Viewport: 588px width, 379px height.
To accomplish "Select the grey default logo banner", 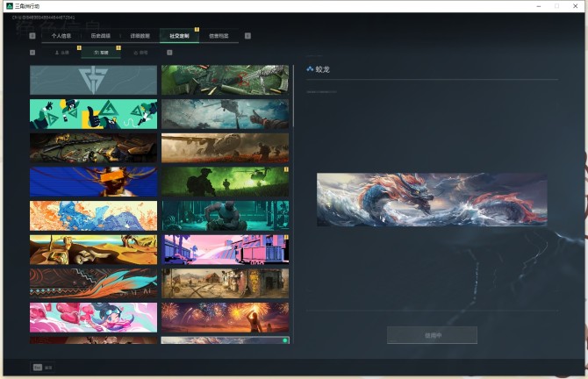I will click(x=93, y=80).
